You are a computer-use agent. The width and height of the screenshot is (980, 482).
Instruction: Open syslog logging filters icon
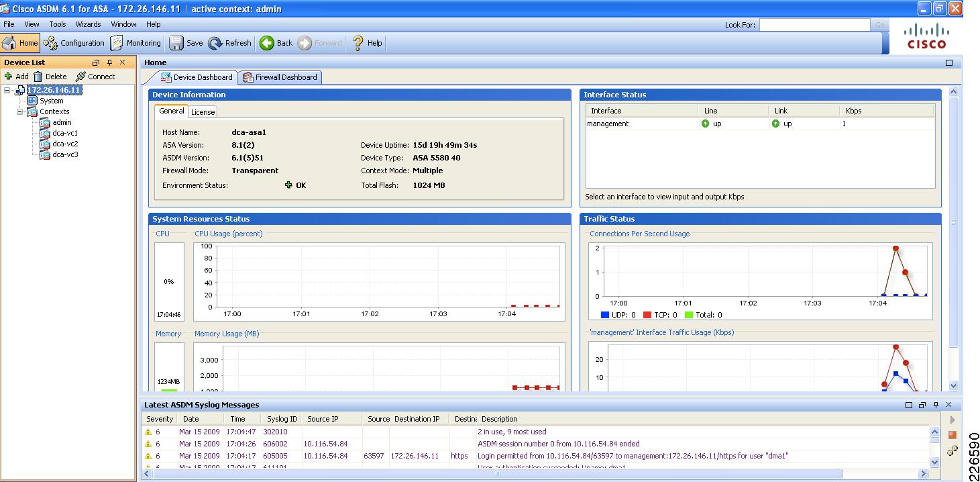(952, 451)
